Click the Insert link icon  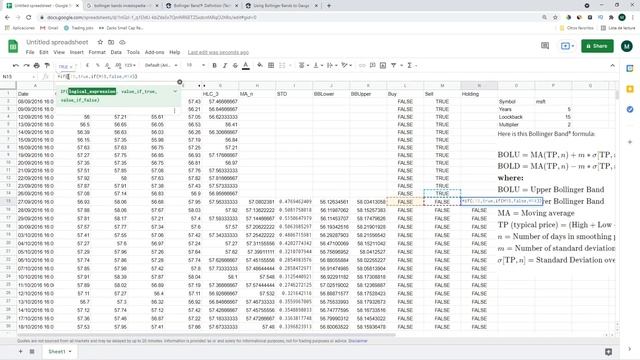coord(362,65)
